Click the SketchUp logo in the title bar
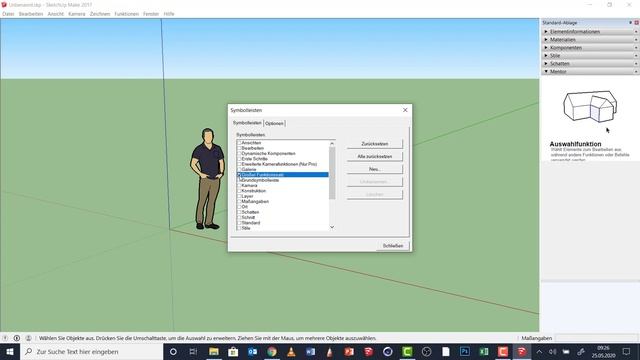The height and width of the screenshot is (360, 640). [x=4, y=4]
